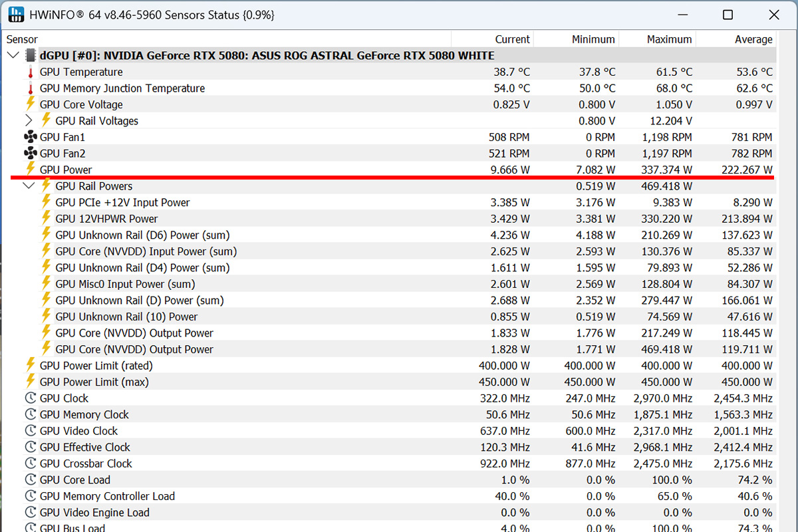Click the Average column header
798x532 pixels.
[753, 39]
